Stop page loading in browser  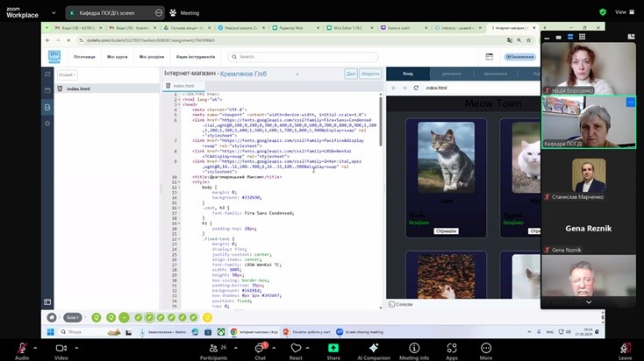click(x=68, y=40)
